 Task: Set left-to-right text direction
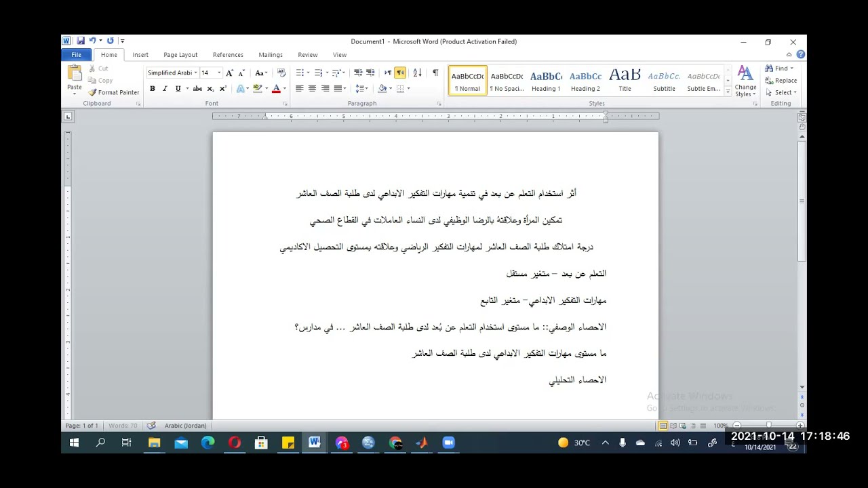tap(388, 73)
